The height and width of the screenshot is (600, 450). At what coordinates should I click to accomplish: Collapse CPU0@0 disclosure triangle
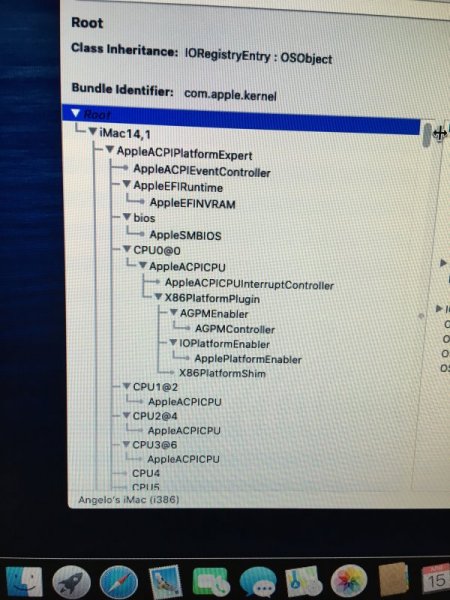click(x=127, y=249)
